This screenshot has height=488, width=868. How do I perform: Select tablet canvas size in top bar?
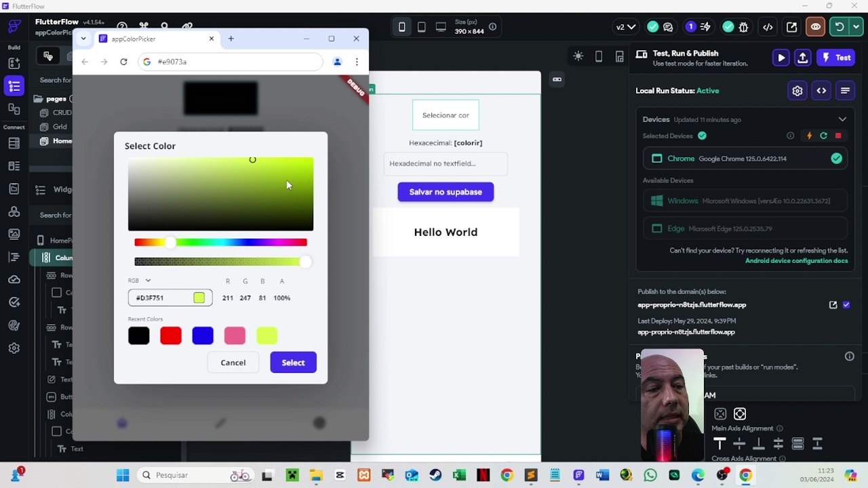pyautogui.click(x=421, y=27)
